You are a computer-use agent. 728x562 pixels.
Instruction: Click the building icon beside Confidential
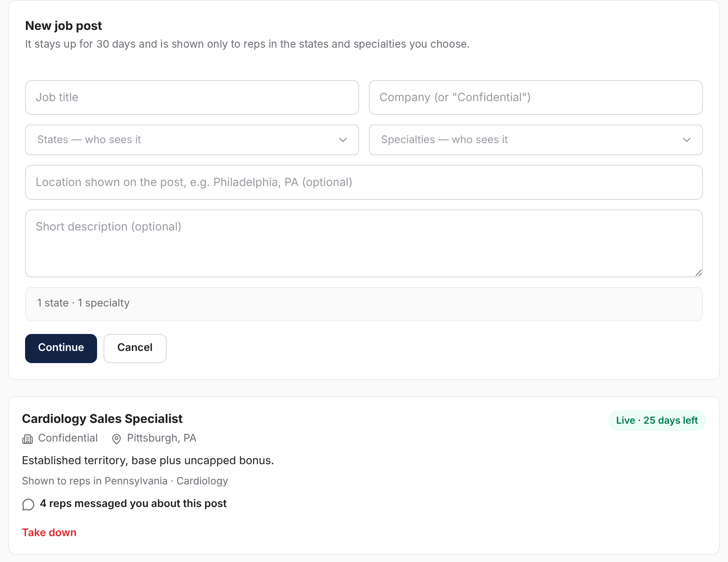[x=28, y=439]
